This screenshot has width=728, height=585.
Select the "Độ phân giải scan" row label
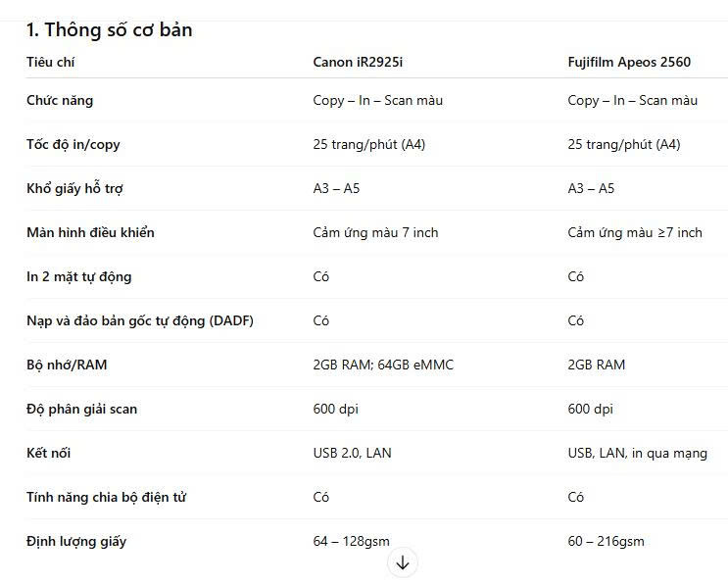[81, 409]
